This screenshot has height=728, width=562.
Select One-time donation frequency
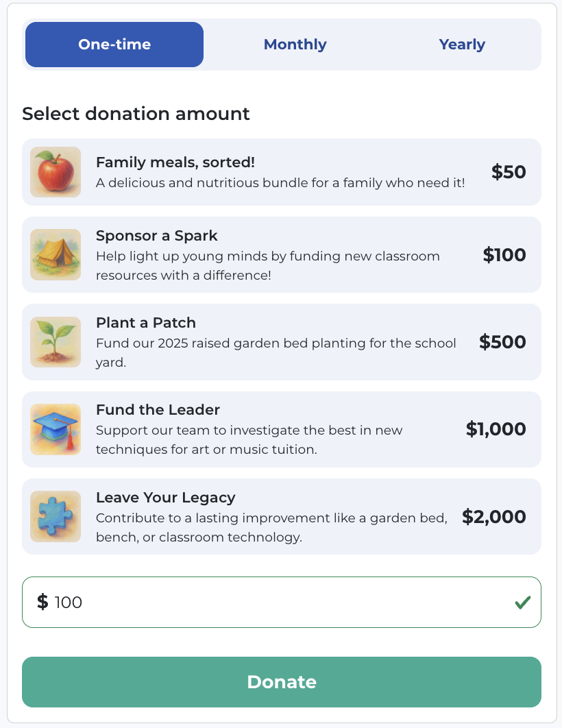(x=114, y=45)
